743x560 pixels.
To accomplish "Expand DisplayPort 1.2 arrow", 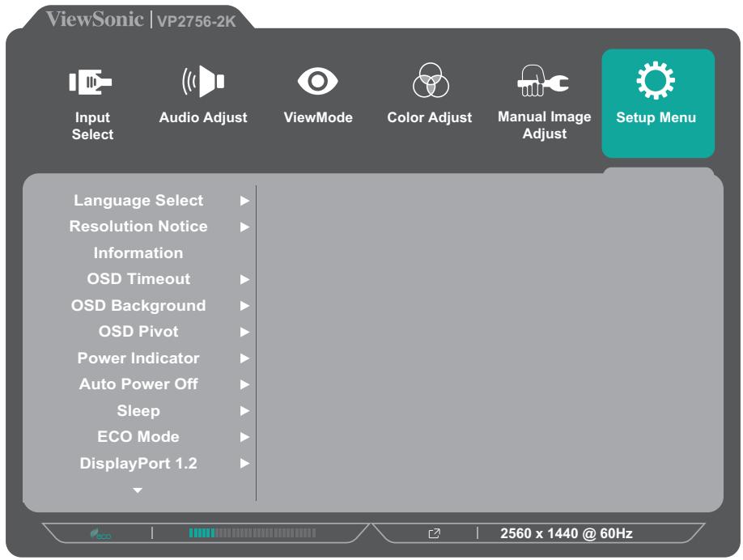I will (244, 464).
